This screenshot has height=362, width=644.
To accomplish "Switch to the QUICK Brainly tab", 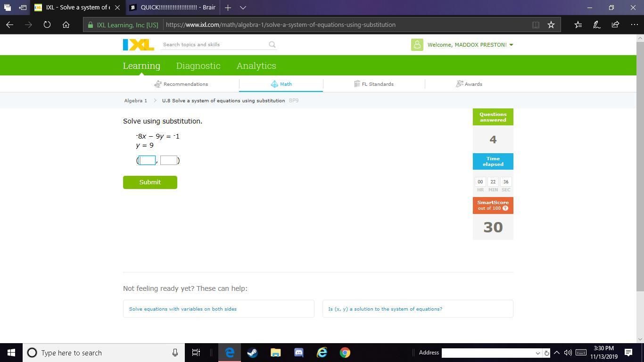I will (173, 8).
